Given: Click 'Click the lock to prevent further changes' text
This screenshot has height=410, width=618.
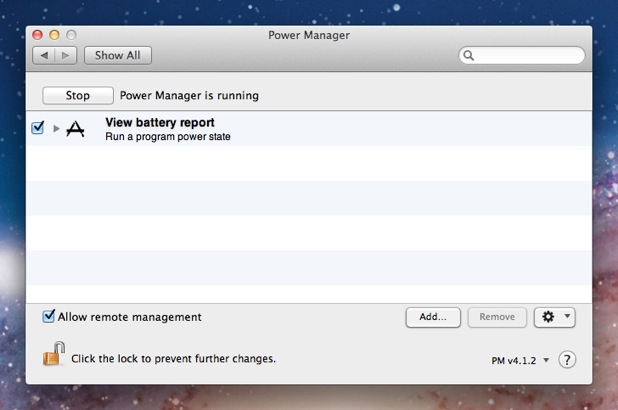Looking at the screenshot, I should pos(173,359).
